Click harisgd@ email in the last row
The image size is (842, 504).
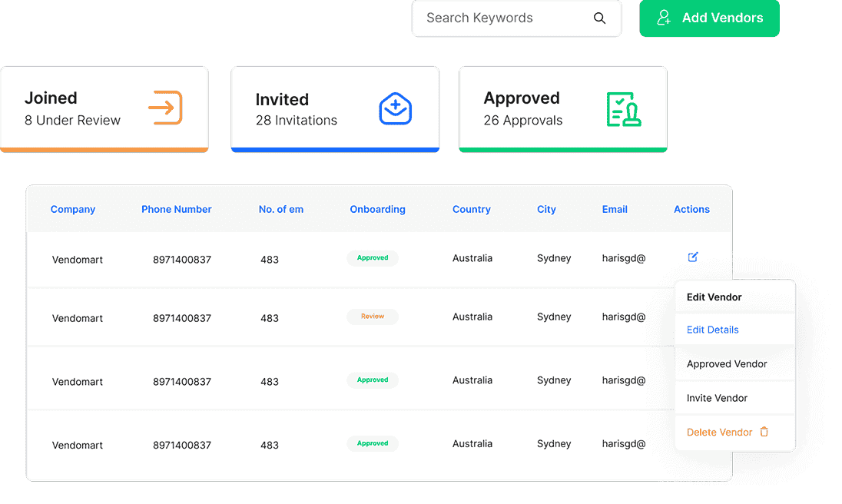(x=624, y=444)
